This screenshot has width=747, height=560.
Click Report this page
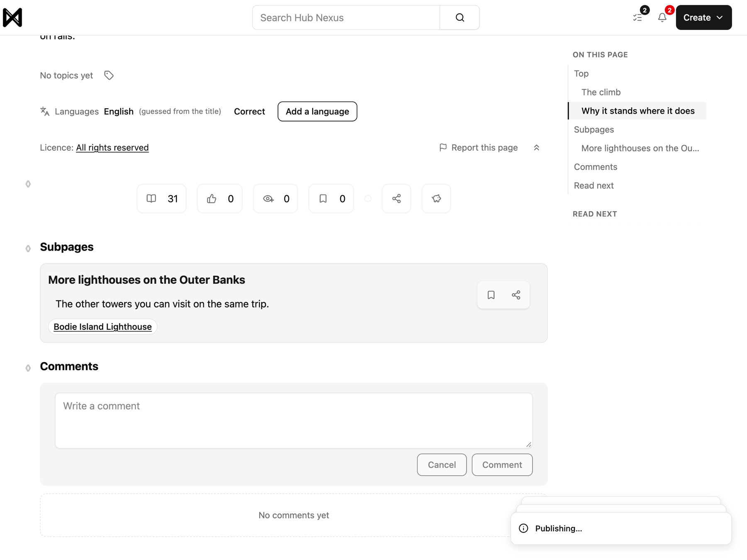click(x=478, y=147)
